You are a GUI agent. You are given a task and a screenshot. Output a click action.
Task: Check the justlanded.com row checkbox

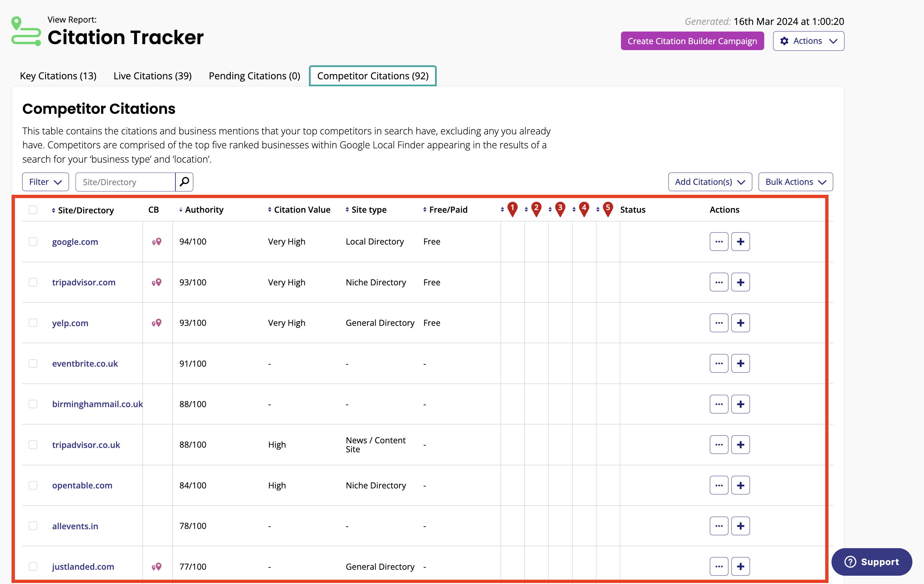33,566
